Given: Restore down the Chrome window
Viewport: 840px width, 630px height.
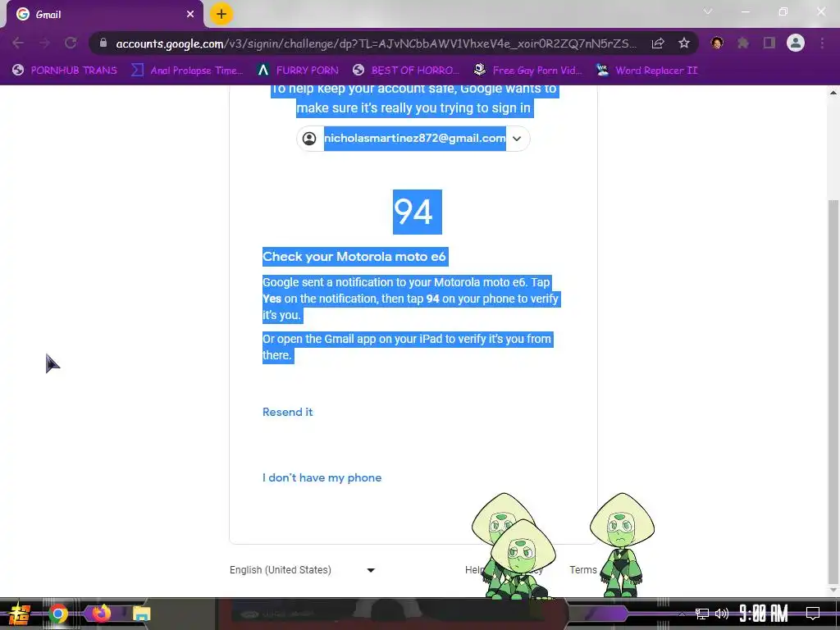Looking at the screenshot, I should click(783, 11).
